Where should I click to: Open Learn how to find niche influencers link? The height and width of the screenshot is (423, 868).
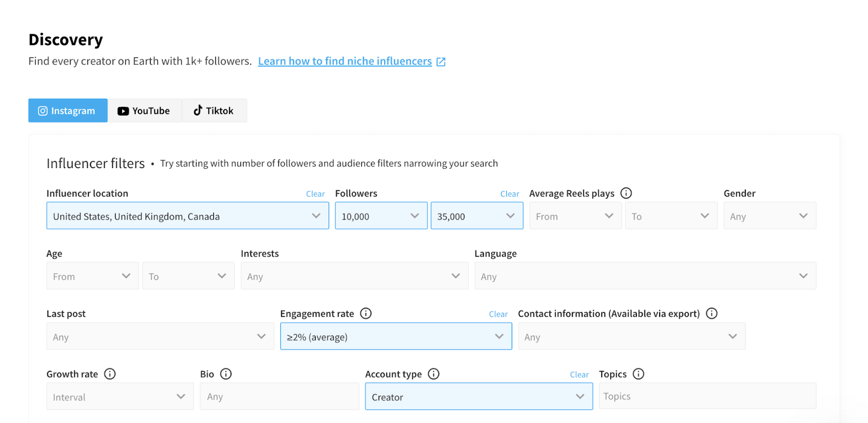coord(345,61)
